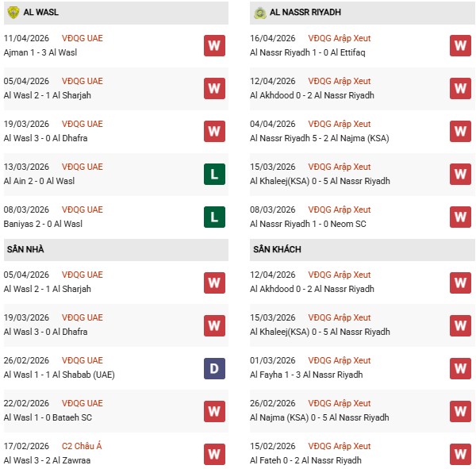Select the SÂN KHÁCH section header
Image resolution: width=476 pixels, height=469 pixels.
(x=277, y=249)
